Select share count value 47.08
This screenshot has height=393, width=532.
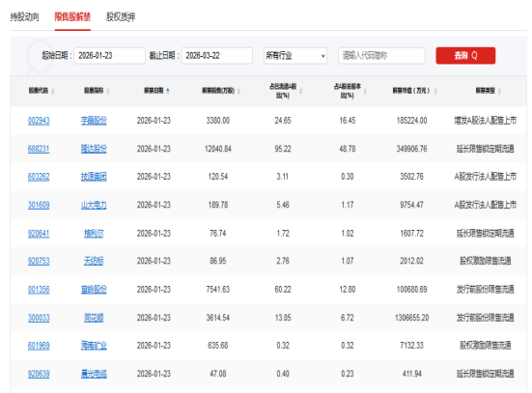[x=218, y=374]
